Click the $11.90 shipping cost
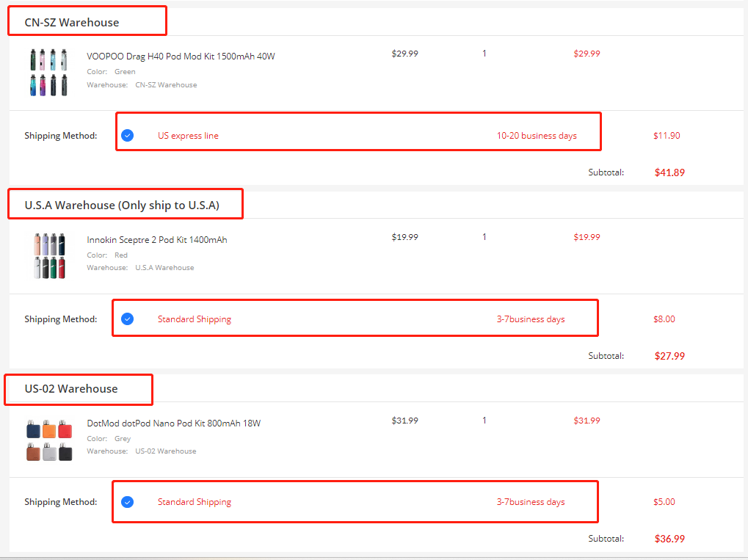748x560 pixels. (x=667, y=136)
